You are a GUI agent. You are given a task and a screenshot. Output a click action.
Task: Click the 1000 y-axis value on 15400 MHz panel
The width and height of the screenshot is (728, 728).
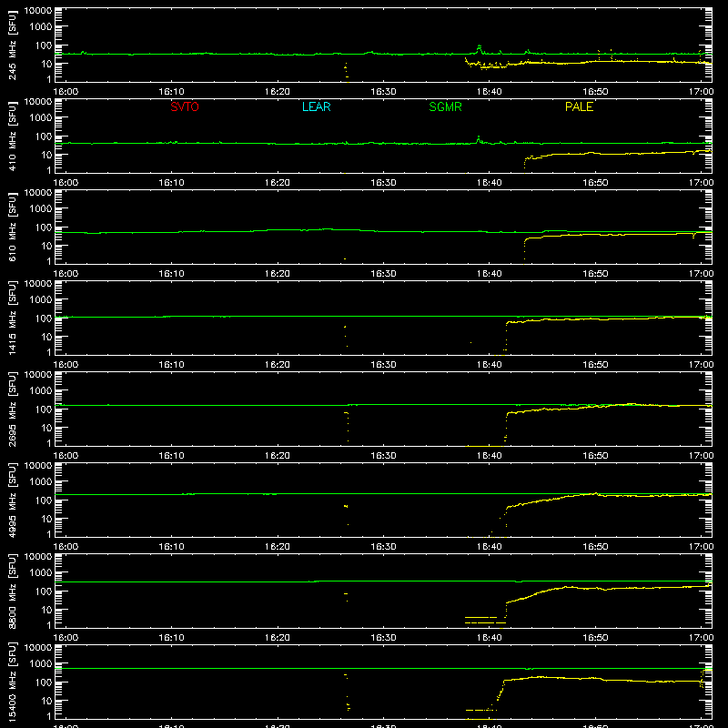click(41, 663)
